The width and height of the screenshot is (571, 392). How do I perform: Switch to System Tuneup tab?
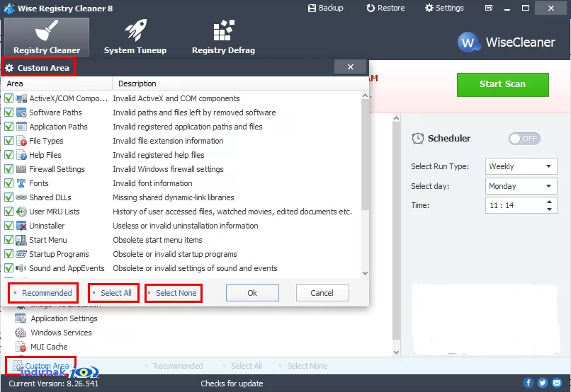point(135,37)
